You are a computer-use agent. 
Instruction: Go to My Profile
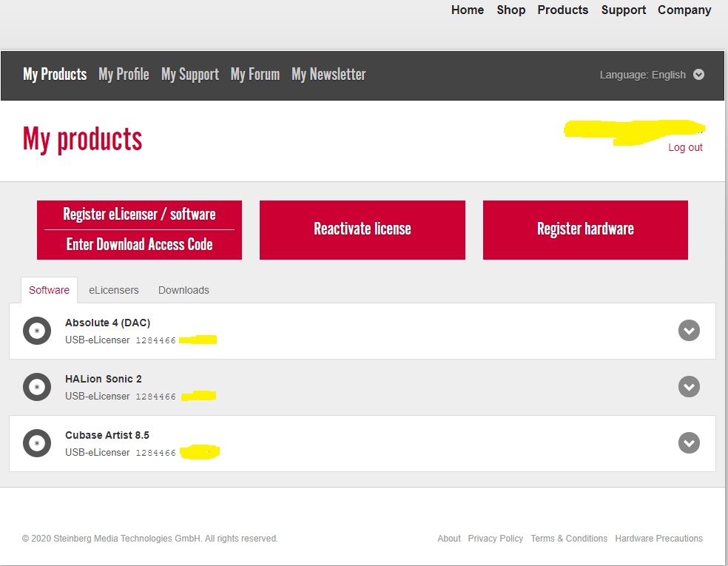coord(124,74)
